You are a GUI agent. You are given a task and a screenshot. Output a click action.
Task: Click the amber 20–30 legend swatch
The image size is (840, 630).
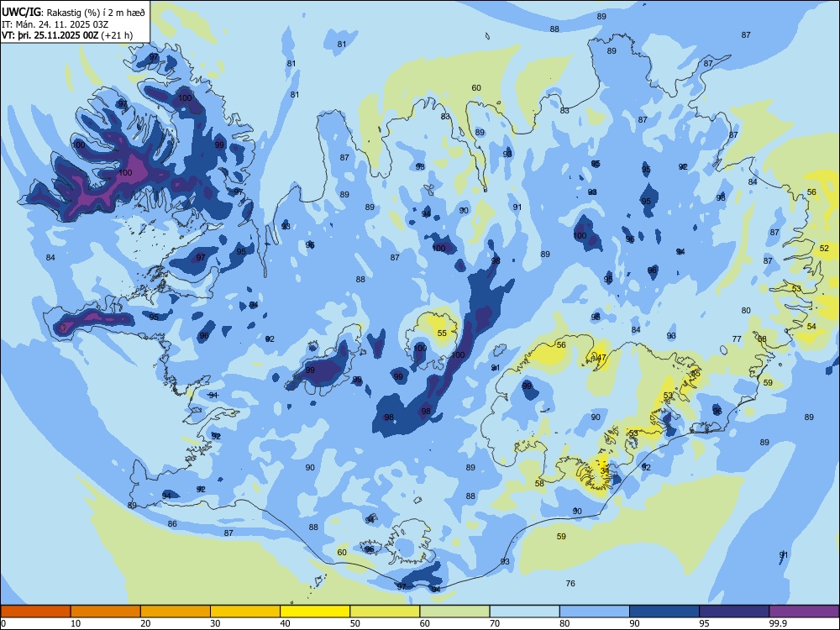pyautogui.click(x=176, y=612)
